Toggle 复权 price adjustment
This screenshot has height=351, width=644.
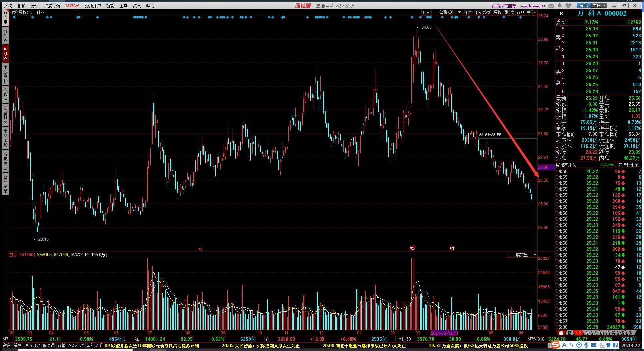tap(498, 12)
